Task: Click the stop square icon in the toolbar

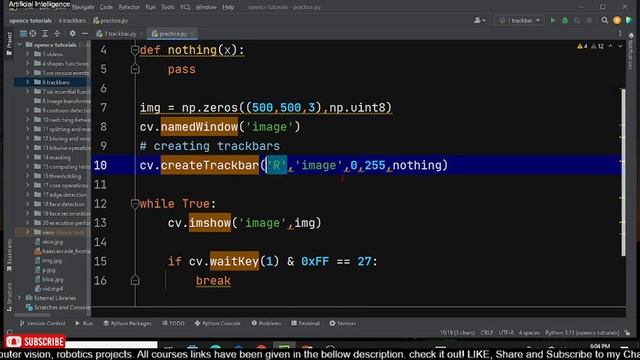Action: [589, 20]
